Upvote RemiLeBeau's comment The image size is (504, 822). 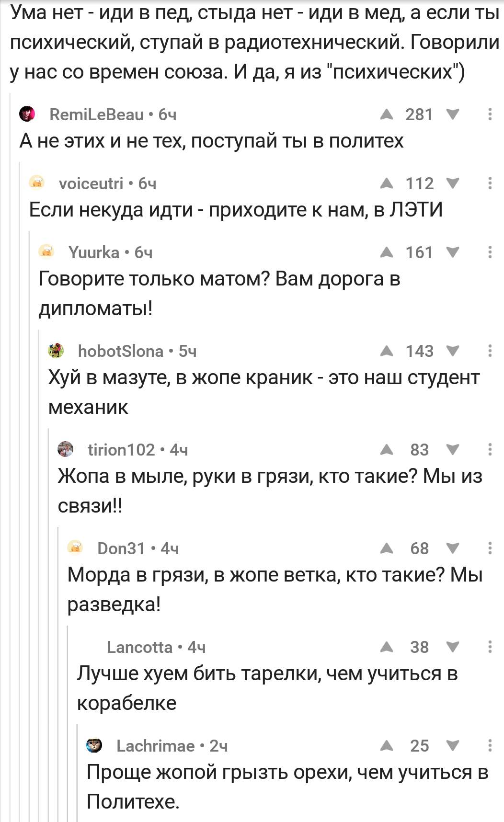coord(386,114)
